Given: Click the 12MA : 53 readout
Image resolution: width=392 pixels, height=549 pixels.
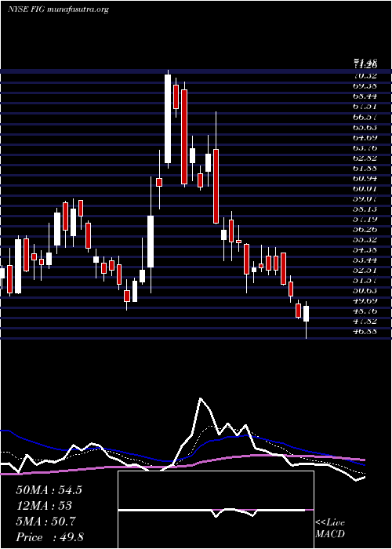Looking at the screenshot, I should (44, 506).
